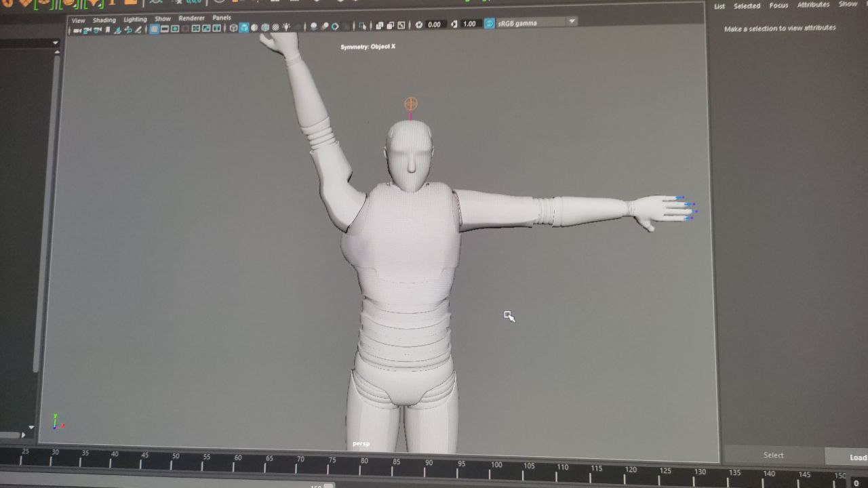Click the Grease Pencil icon
This screenshot has height=488, width=868.
click(x=138, y=30)
